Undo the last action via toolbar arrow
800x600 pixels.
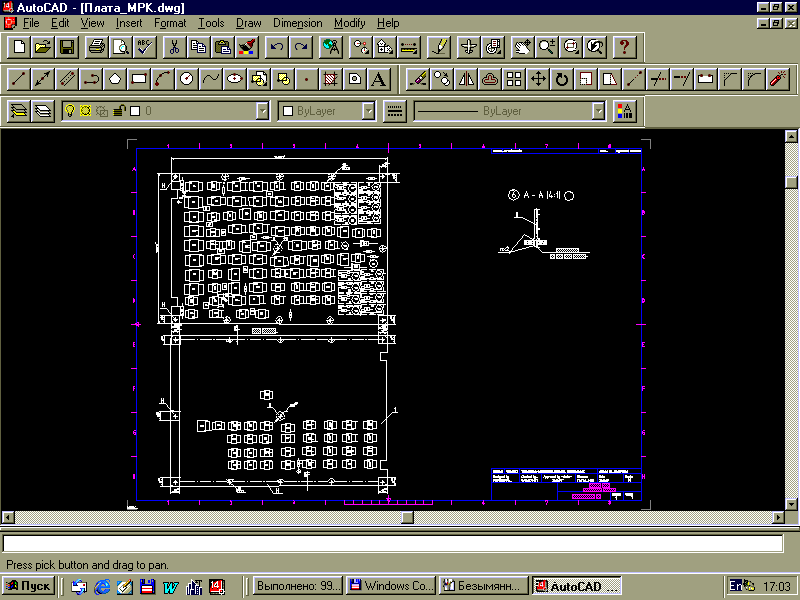click(277, 47)
